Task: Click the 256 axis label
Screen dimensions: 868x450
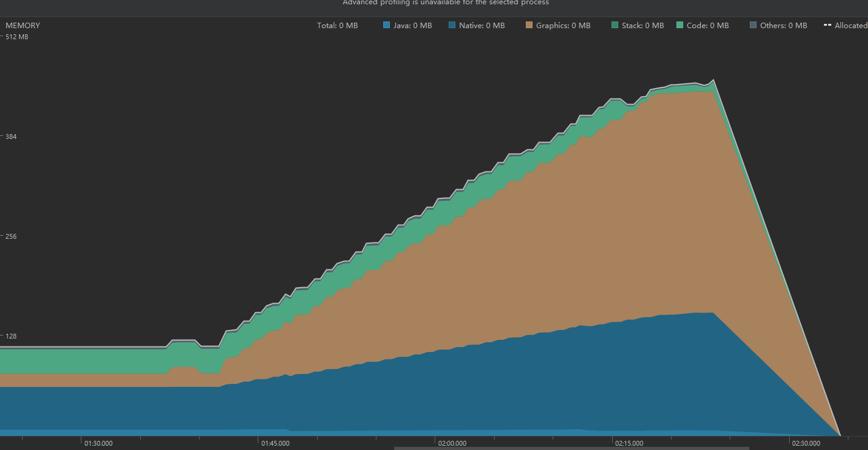Action: pos(11,236)
